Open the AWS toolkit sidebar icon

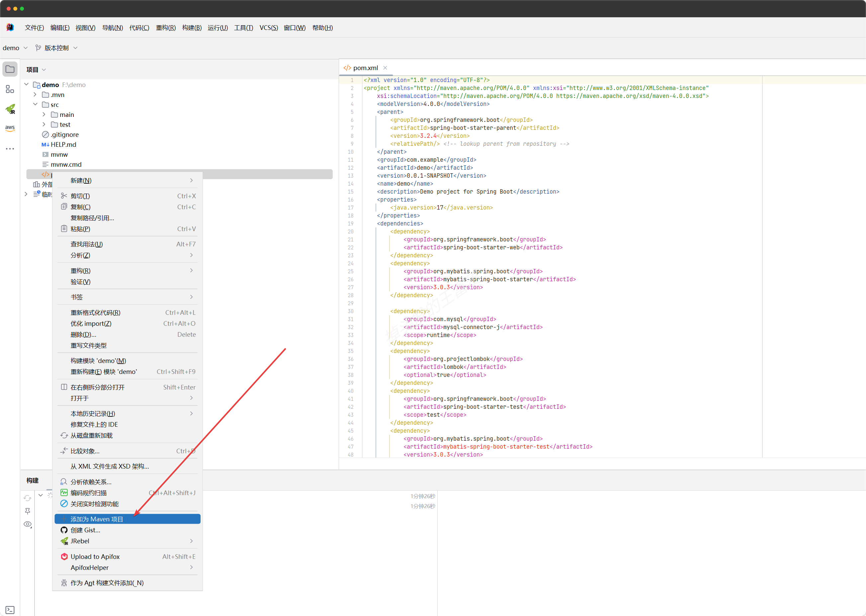click(10, 129)
